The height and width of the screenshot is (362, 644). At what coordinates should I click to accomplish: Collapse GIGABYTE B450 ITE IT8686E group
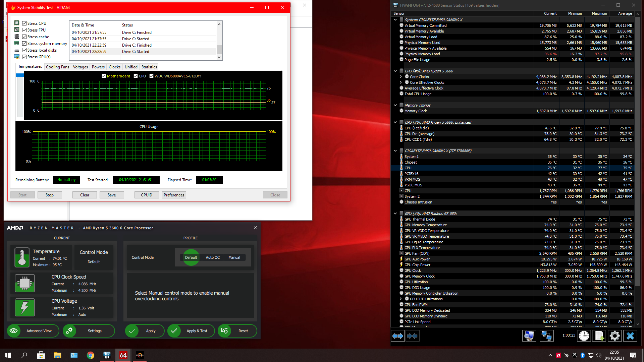pyautogui.click(x=395, y=151)
